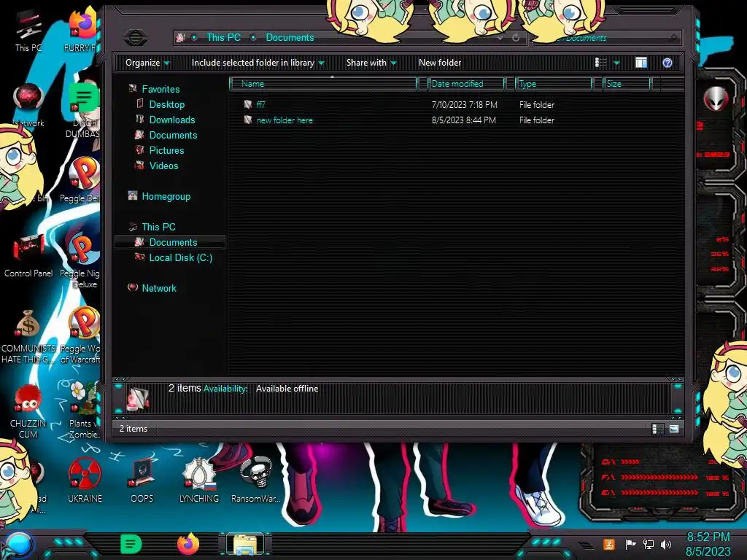
Task: Sort by the Size column header
Action: coord(626,84)
